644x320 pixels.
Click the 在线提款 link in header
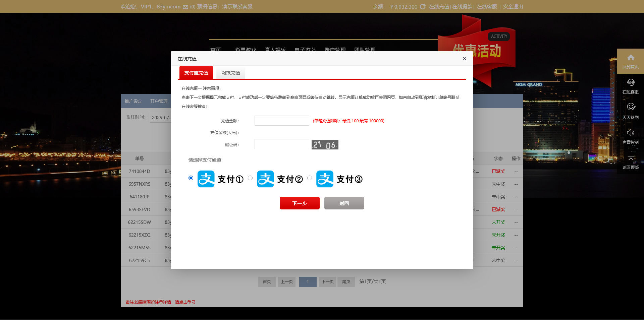coord(462,7)
